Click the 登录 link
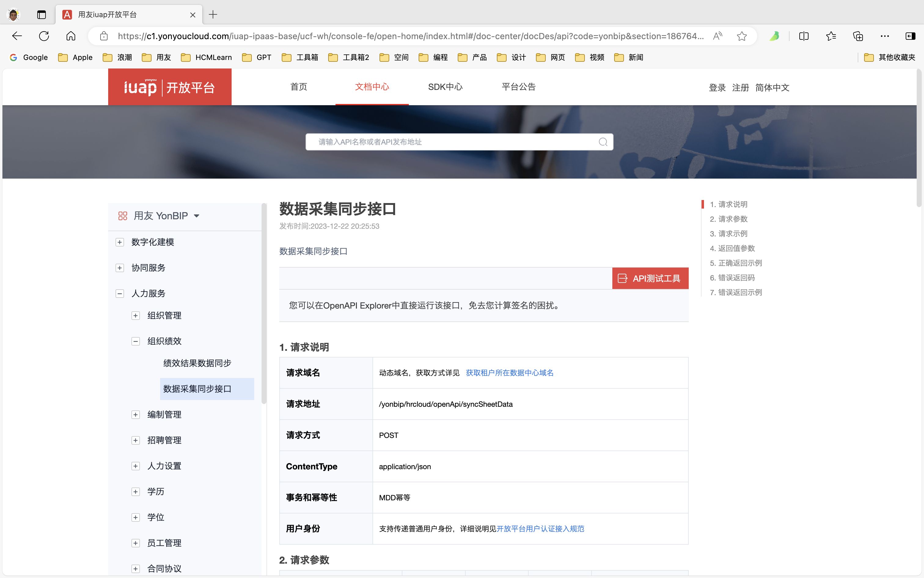This screenshot has width=924, height=578. [x=717, y=87]
